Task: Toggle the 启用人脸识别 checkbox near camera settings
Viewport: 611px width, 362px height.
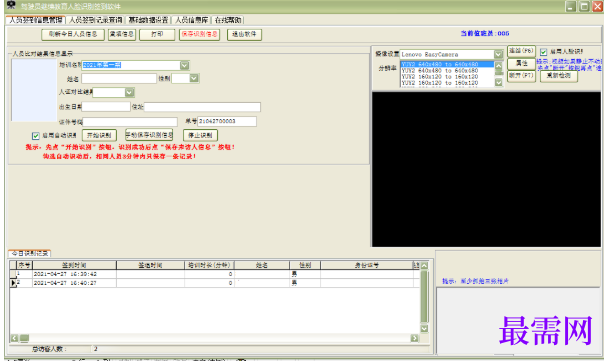Action: 544,52
